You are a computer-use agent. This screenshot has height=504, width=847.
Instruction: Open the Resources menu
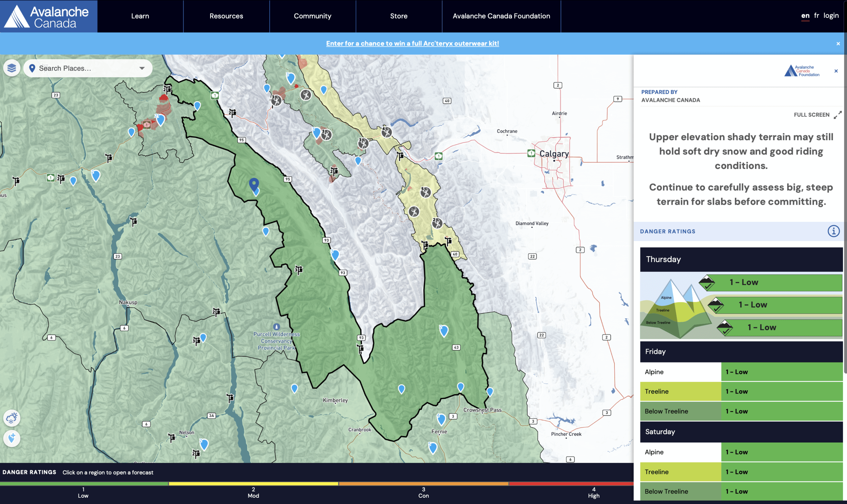click(x=226, y=16)
